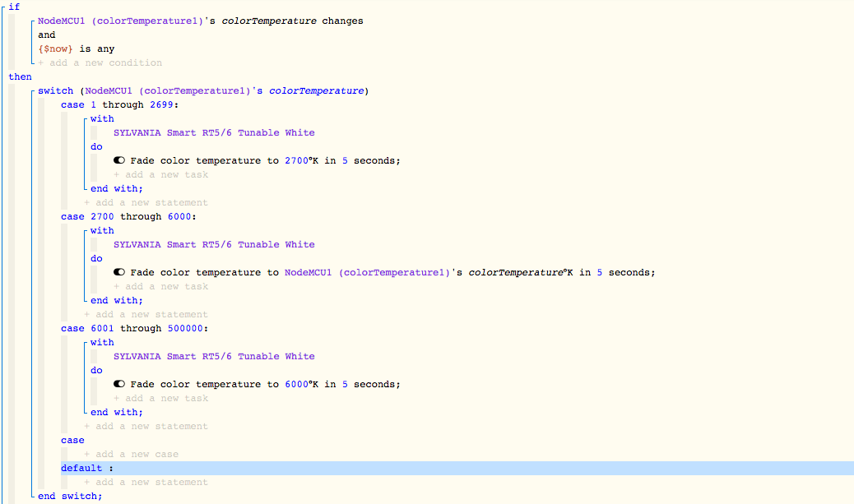Click toggle icon beside Fade to NodeMCU1 colorTemperature
854x504 pixels.
(119, 272)
